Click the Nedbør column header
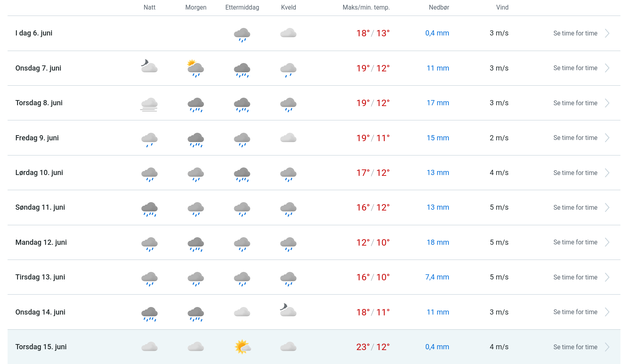Image resolution: width=628 pixels, height=364 pixels. [439, 8]
